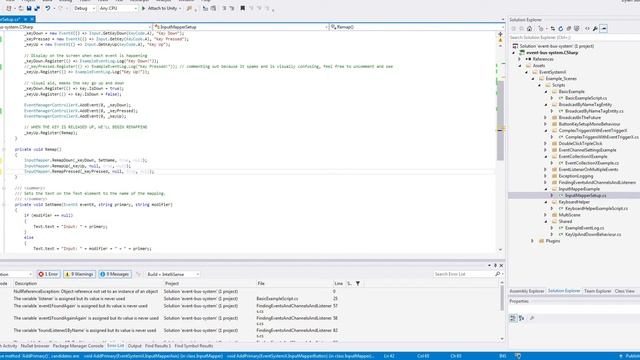Click the Properties wrench icon in Solution Explorer
Viewport: 640px width, 360px height.
(x=595, y=29)
